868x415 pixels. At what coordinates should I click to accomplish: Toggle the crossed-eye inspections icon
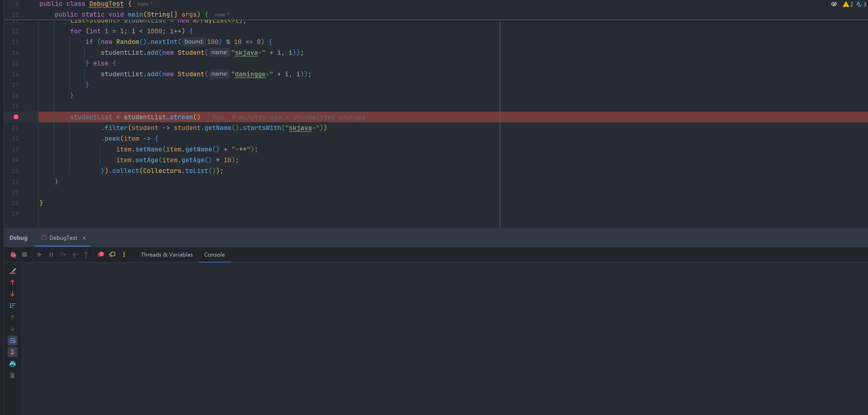pos(834,4)
